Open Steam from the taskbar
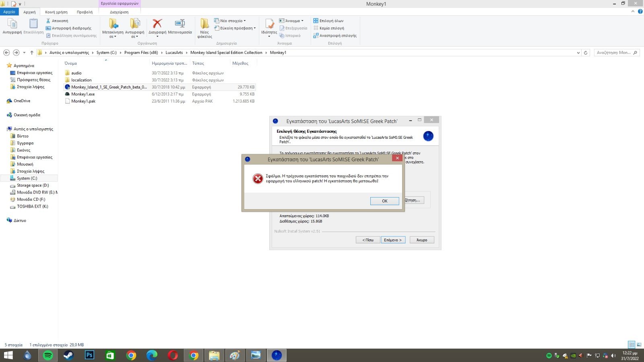 tap(68, 355)
